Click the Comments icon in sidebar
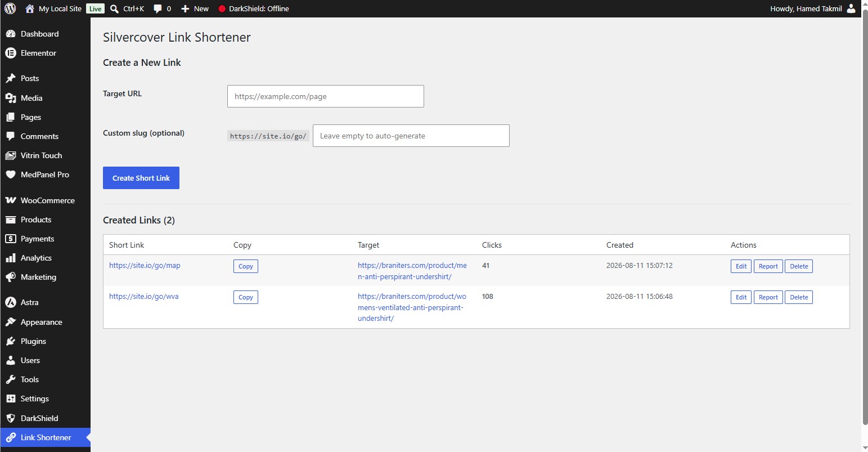 click(10, 136)
